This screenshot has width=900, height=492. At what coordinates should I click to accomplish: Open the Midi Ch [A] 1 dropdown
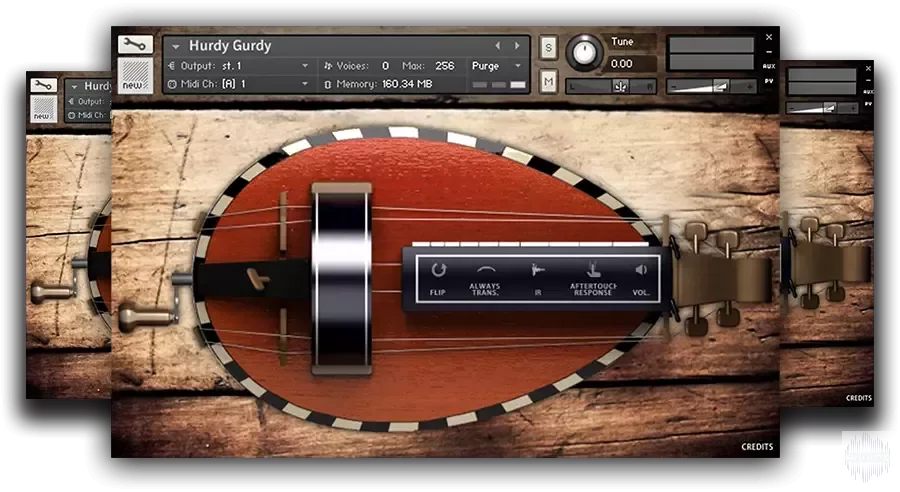[x=305, y=84]
